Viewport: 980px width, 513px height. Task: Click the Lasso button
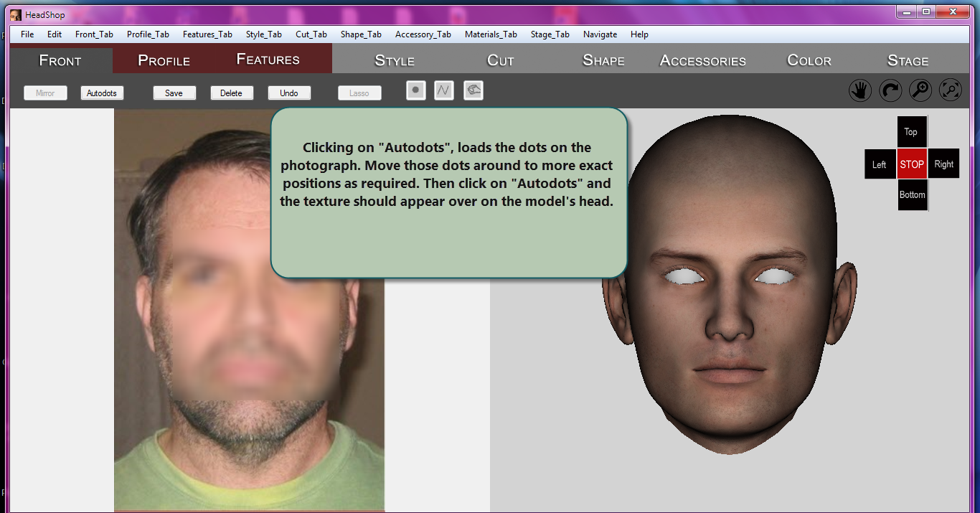pos(359,93)
